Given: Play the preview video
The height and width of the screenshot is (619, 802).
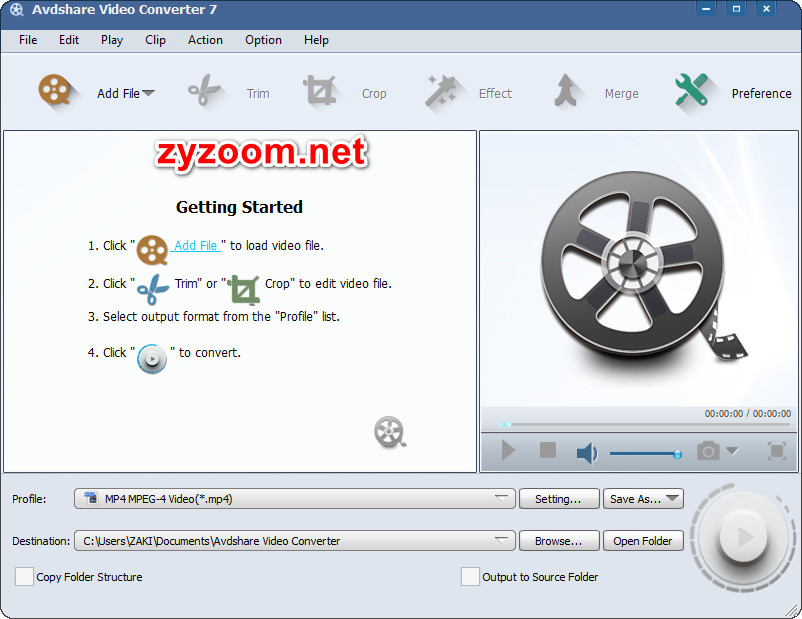Looking at the screenshot, I should [x=508, y=451].
